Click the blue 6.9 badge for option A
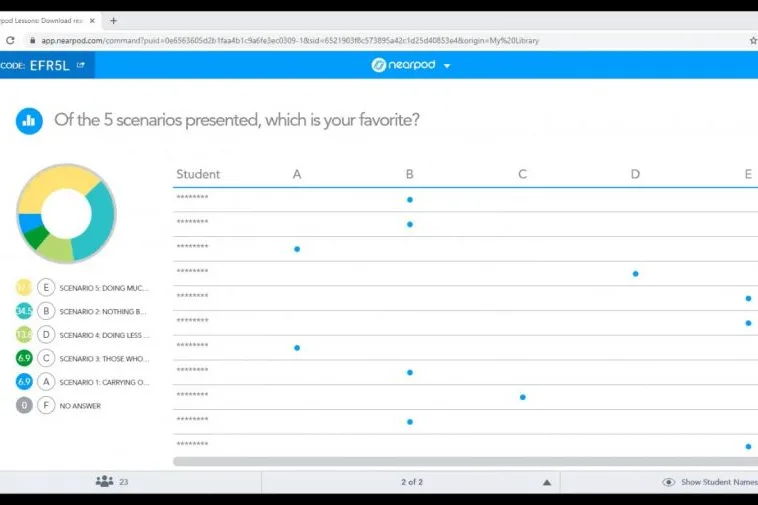The width and height of the screenshot is (758, 505). coord(24,382)
